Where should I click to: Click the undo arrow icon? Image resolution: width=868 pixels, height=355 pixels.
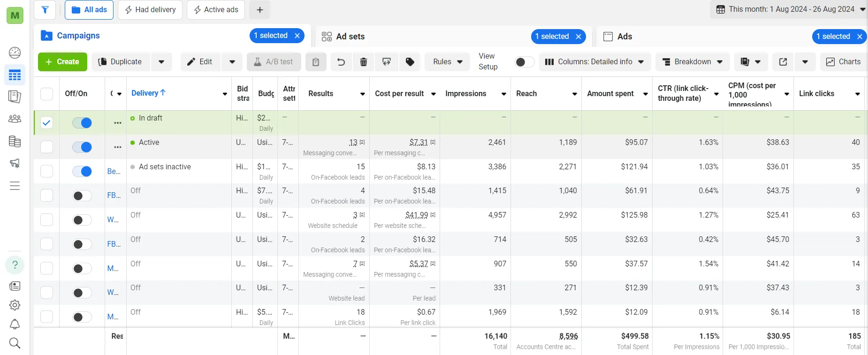[341, 62]
